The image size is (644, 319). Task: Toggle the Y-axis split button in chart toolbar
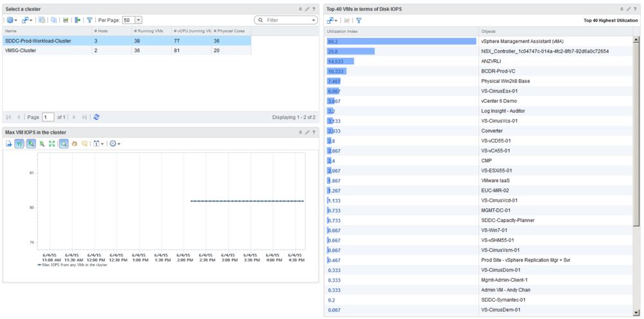pyautogui.click(x=19, y=143)
